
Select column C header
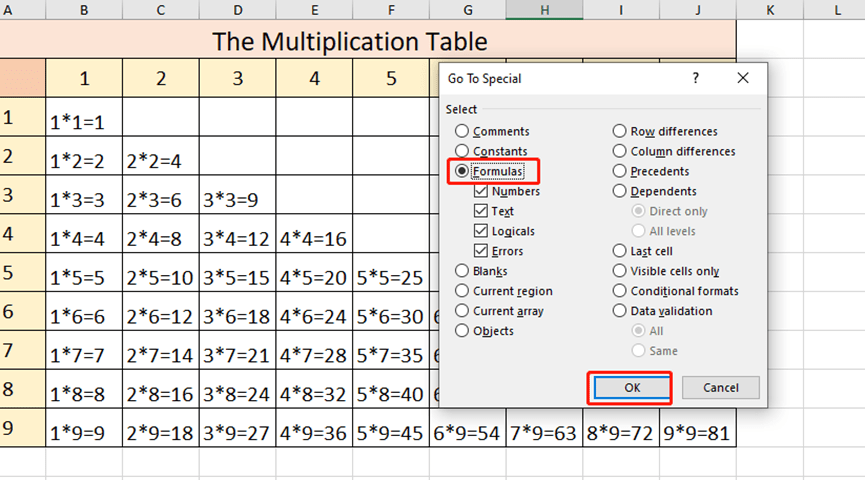point(161,9)
